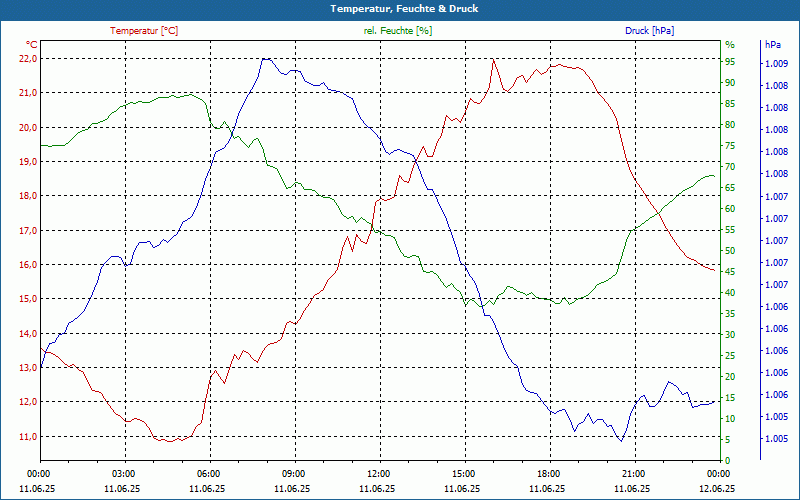
Task: Click the 16,0 temperature axis value
Action: pos(28,265)
